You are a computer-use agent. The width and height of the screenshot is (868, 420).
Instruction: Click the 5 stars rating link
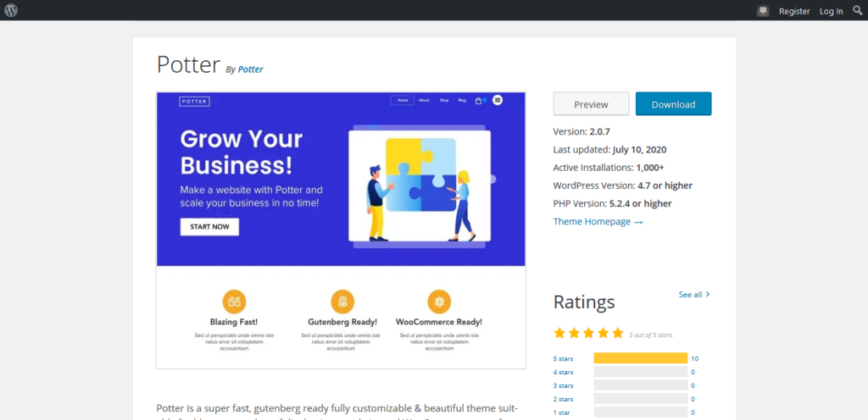click(563, 359)
